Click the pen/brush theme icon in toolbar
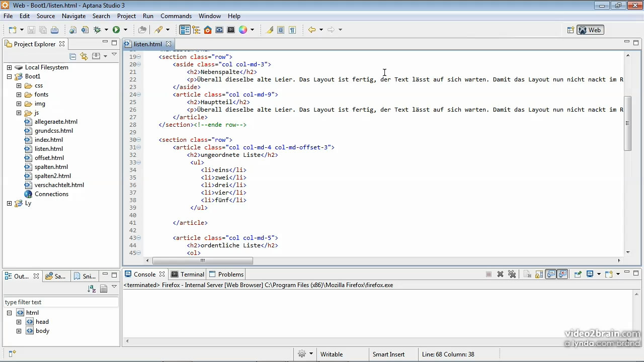644x362 pixels. point(159,30)
